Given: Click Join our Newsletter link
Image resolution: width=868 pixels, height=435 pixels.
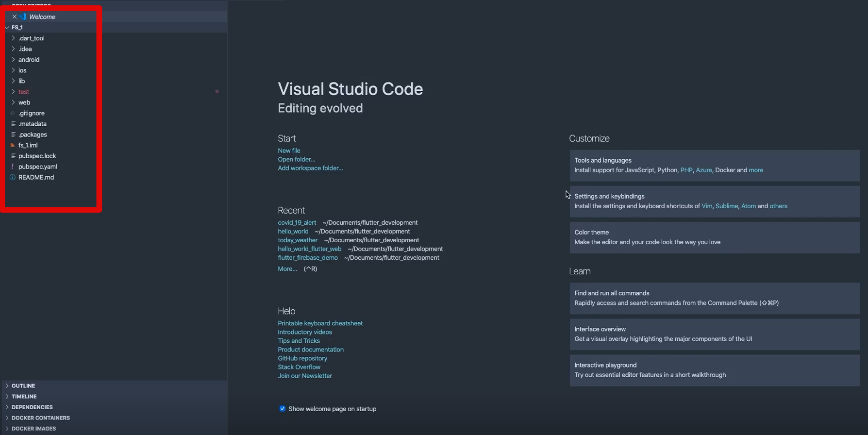Looking at the screenshot, I should point(305,376).
